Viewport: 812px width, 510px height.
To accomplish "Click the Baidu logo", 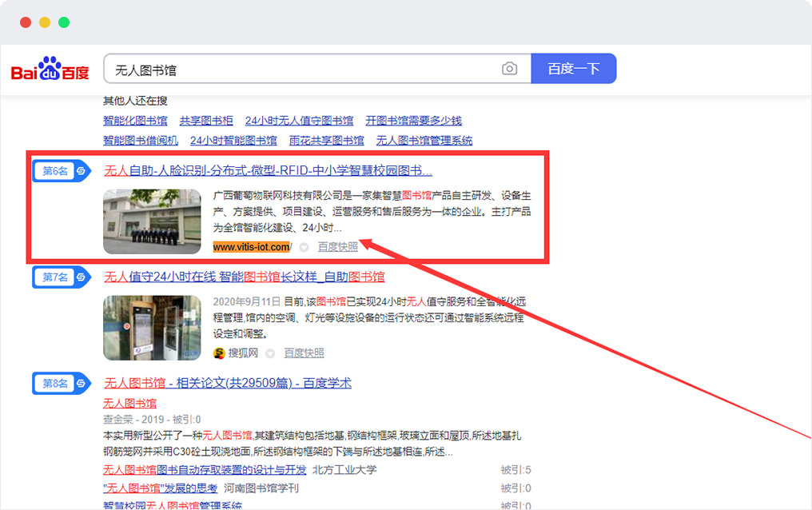I will click(x=50, y=70).
